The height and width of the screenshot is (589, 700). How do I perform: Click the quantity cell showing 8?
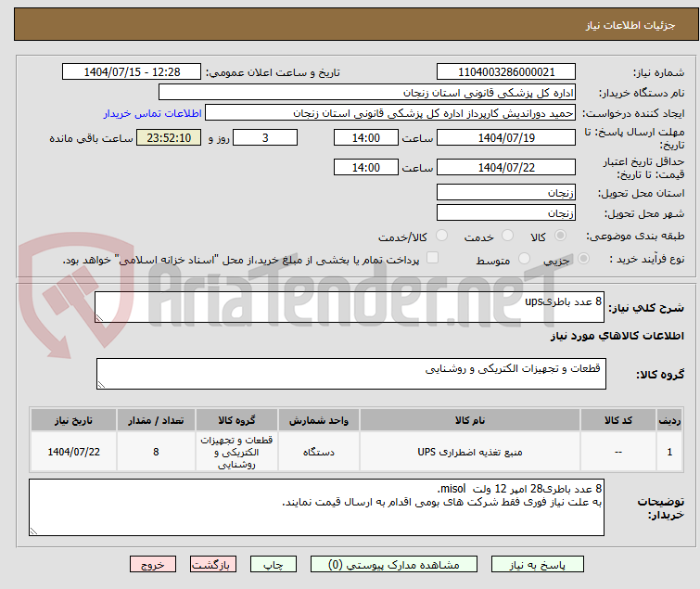[156, 452]
